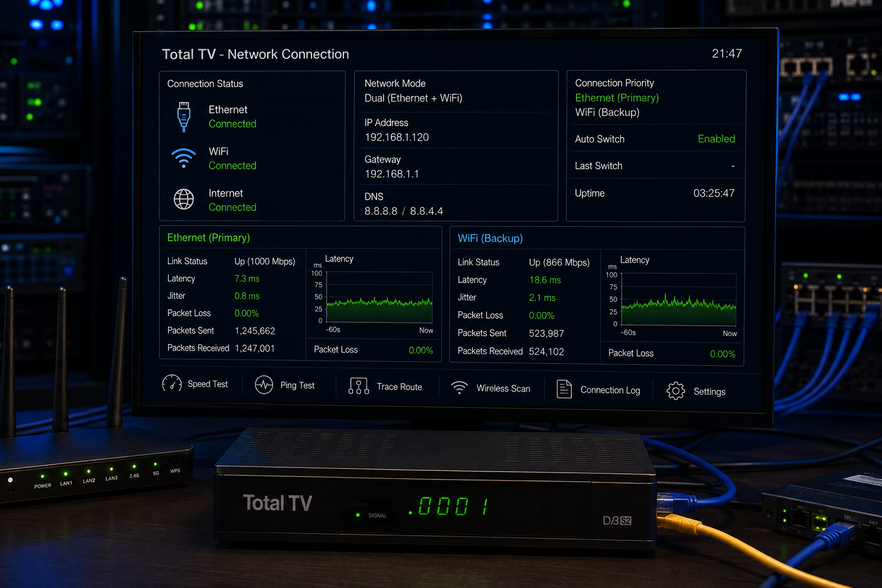Image resolution: width=882 pixels, height=588 pixels.
Task: Run a Wireless Scan
Action: coord(504,389)
